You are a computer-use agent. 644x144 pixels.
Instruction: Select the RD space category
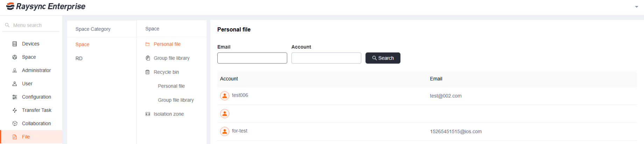point(79,59)
